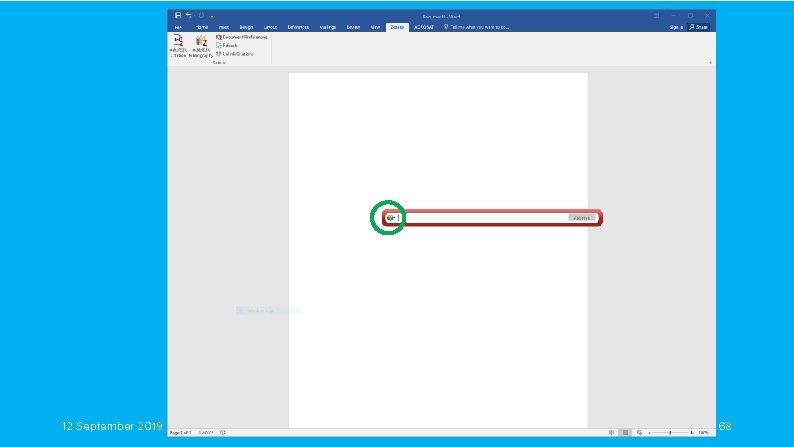Switch to the Insert tab
Viewport: 794px width, 447px height.
224,27
